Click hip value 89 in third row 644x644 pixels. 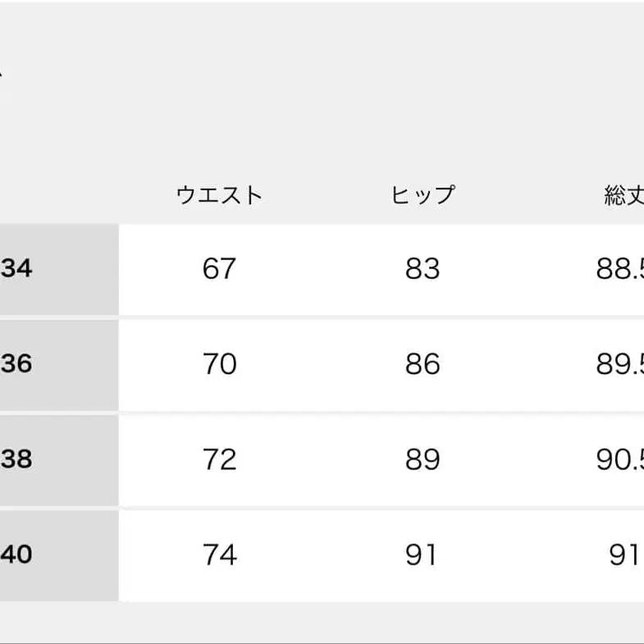coord(422,459)
